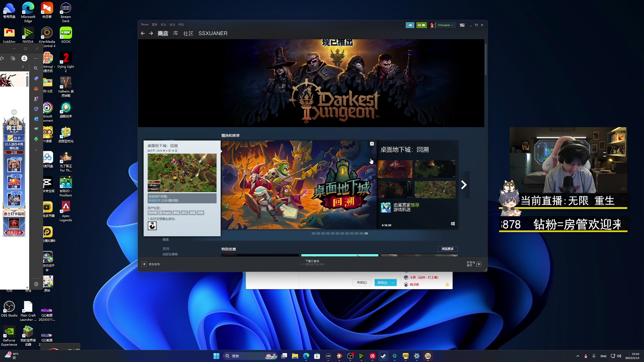This screenshot has width=644, height=362.
Task: Click the next carousel arrow
Action: tap(464, 185)
